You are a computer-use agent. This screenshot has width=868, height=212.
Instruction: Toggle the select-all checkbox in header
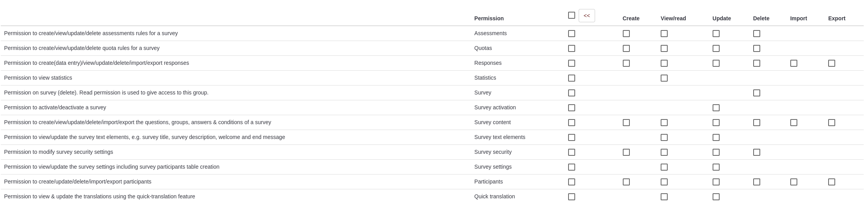click(x=571, y=15)
